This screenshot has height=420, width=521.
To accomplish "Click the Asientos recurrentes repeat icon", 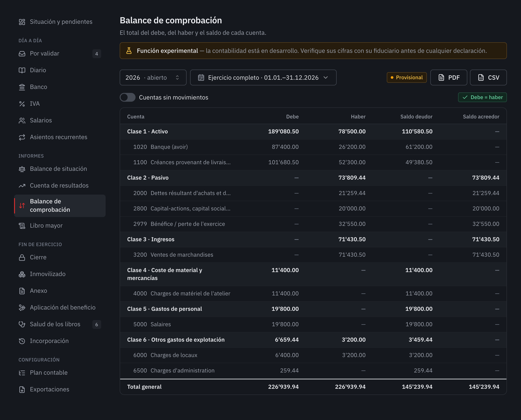I will pyautogui.click(x=22, y=137).
